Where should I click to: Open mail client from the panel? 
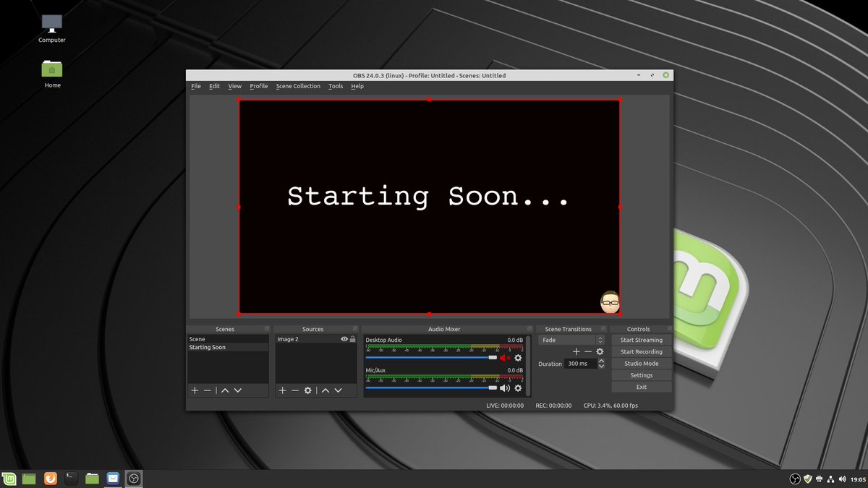(x=113, y=479)
